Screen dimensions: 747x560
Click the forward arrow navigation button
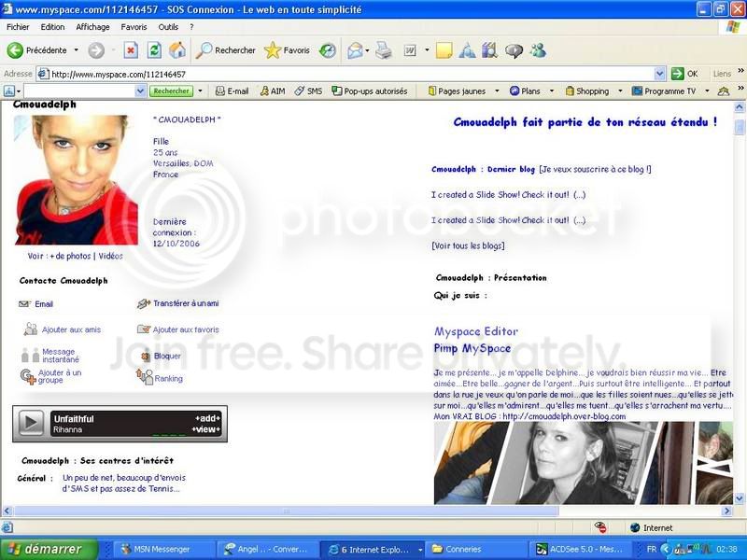[96, 50]
